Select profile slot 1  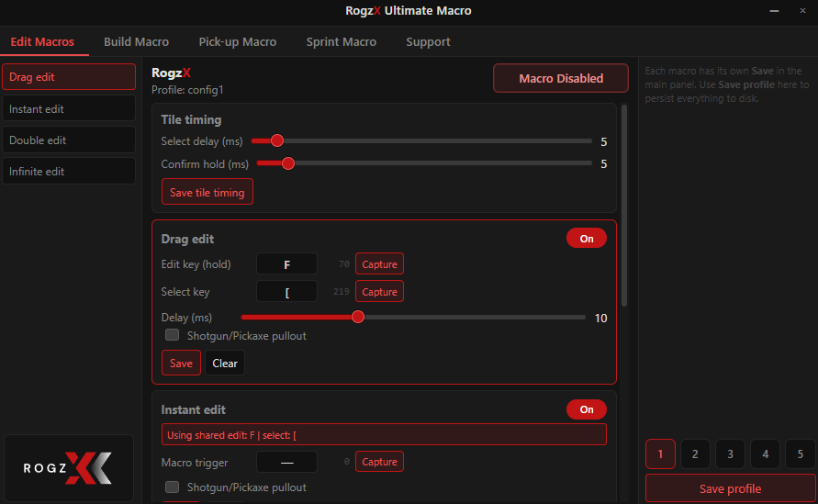coord(660,454)
